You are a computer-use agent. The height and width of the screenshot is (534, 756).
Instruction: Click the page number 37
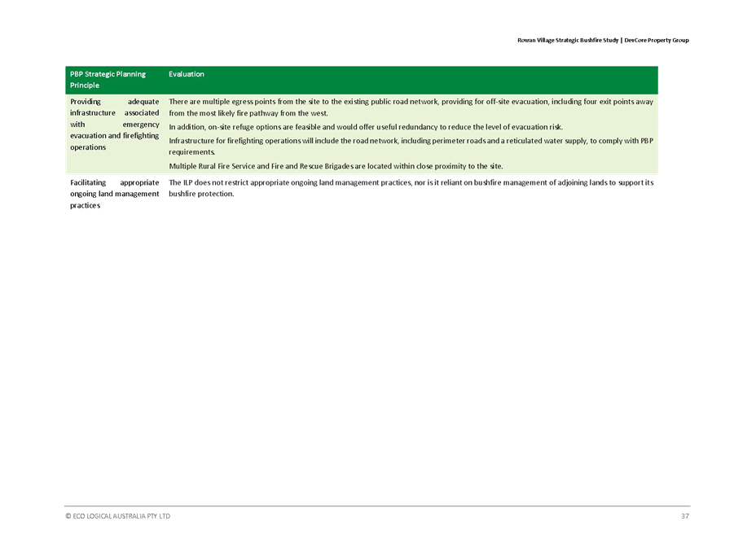tap(684, 516)
